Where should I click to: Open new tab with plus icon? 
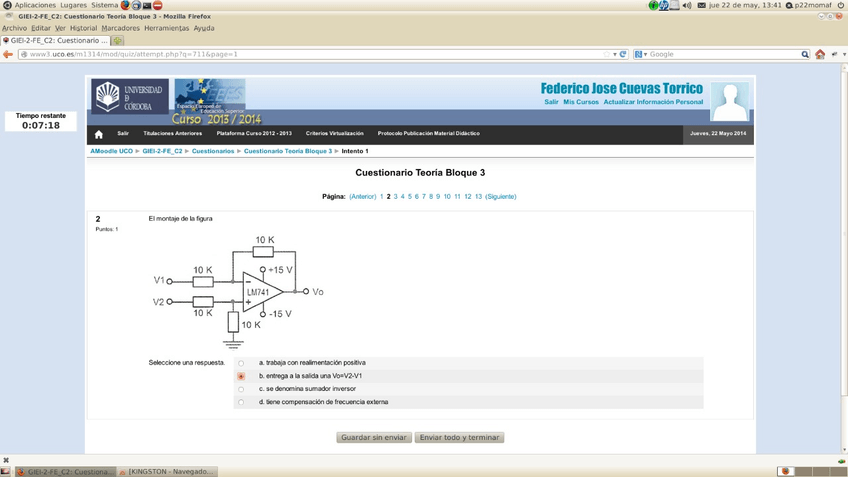[x=118, y=41]
